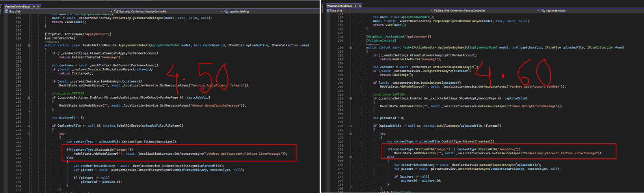Viewport: 644px width, 193px height.
Task: Click ToLowerInvariant() call in right editor
Action: point(478,141)
